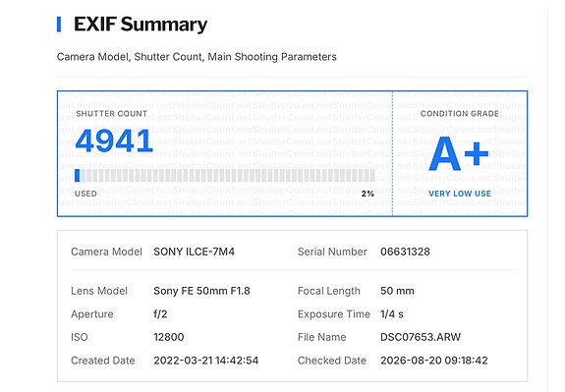Select created date 2022-03-21 14:42:54
565x392 pixels.
(206, 361)
